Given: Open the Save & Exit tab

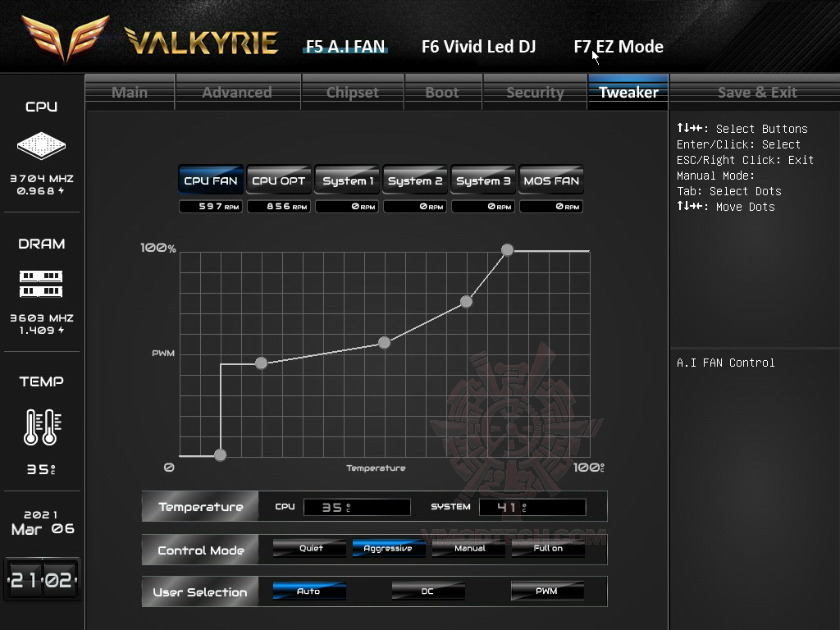Looking at the screenshot, I should 757,92.
